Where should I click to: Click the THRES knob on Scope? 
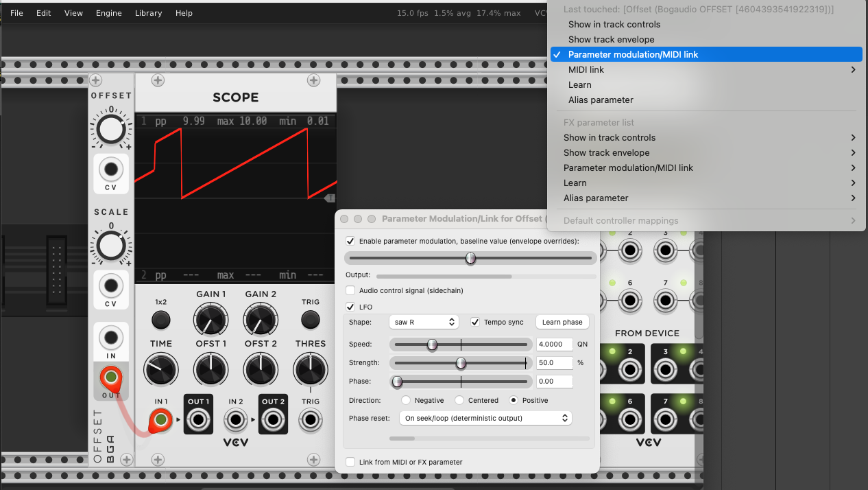point(310,370)
